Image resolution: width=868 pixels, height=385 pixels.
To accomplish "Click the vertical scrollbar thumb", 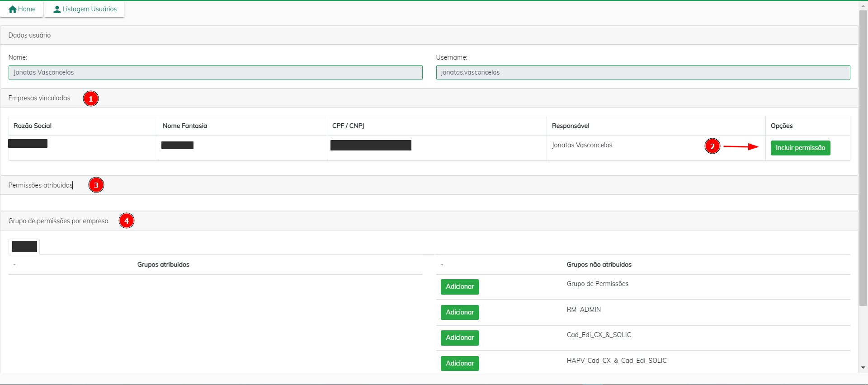I will click(863, 158).
